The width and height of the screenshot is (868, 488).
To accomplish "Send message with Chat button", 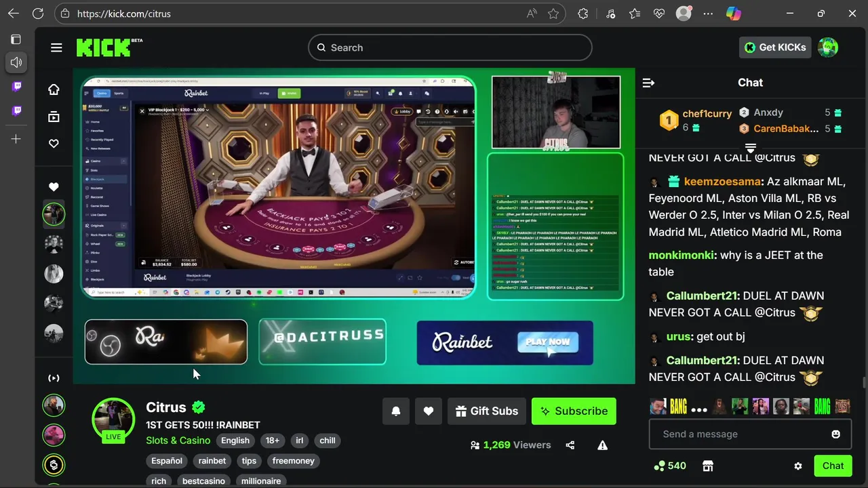I will pos(833,466).
